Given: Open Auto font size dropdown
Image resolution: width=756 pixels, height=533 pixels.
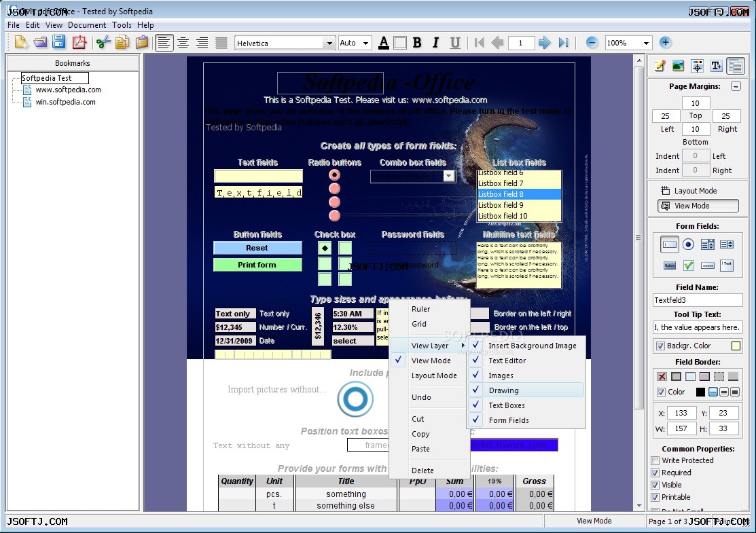Looking at the screenshot, I should pos(366,43).
